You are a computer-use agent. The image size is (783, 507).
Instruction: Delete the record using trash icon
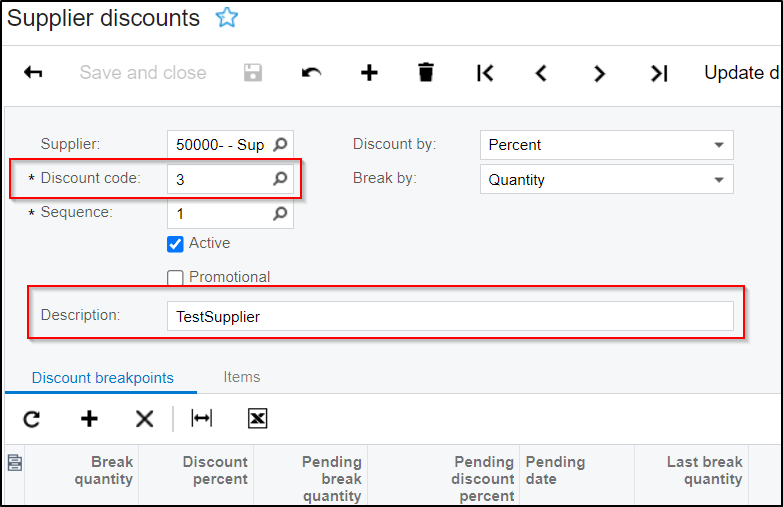(x=426, y=73)
